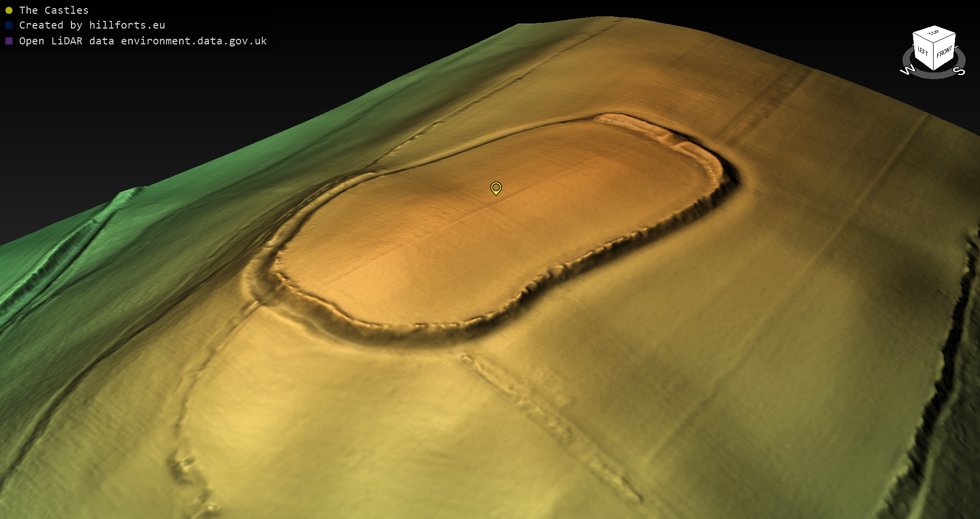980x519 pixels.
Task: Click the S compass letter
Action: [x=960, y=71]
